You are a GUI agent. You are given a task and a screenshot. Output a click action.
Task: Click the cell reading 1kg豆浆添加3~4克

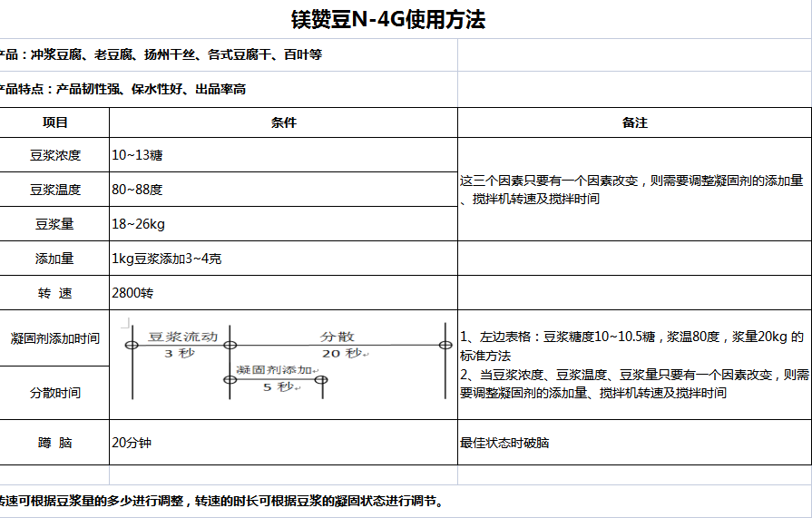(x=283, y=259)
